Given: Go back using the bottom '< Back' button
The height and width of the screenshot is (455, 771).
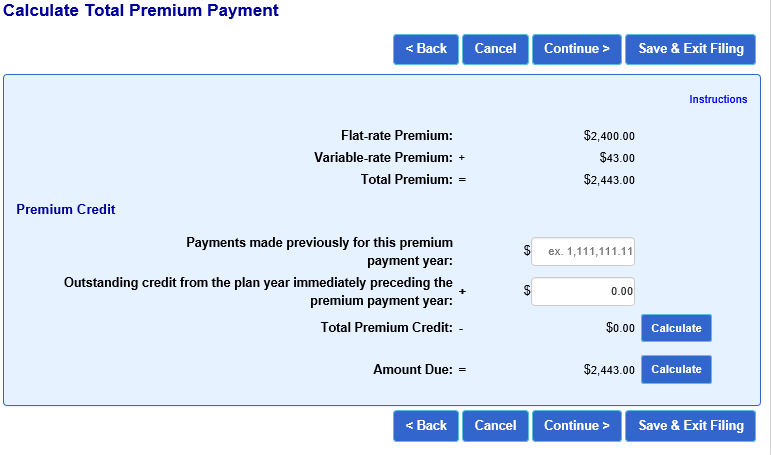Looking at the screenshot, I should (426, 426).
